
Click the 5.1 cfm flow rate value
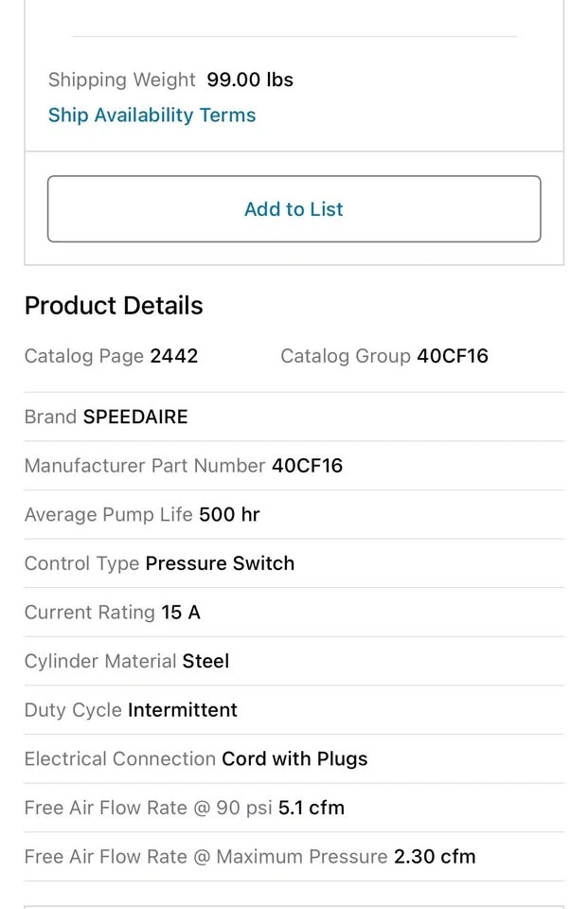click(312, 808)
